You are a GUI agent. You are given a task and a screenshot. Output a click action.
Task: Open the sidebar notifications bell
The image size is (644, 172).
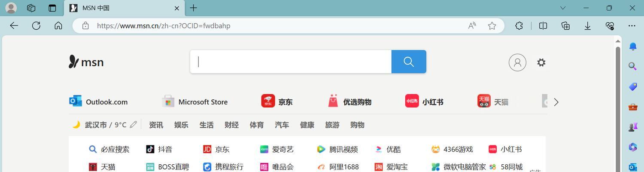[633, 46]
